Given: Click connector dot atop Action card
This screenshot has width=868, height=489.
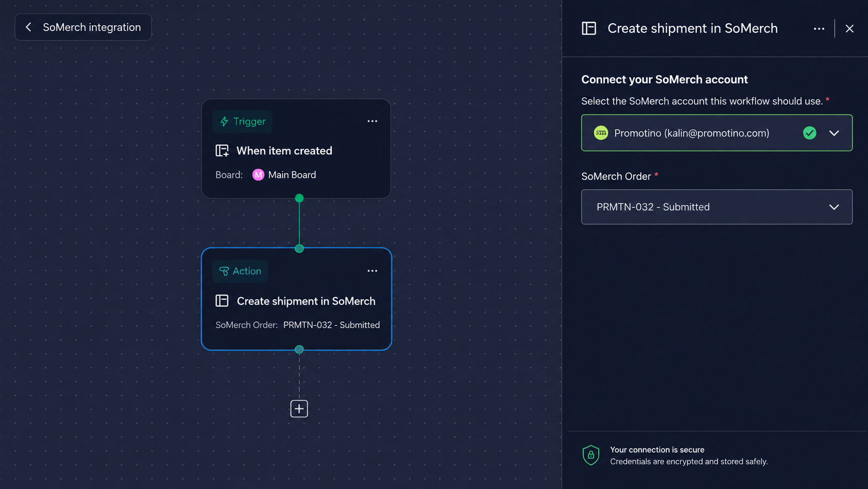Looking at the screenshot, I should pyautogui.click(x=299, y=248).
